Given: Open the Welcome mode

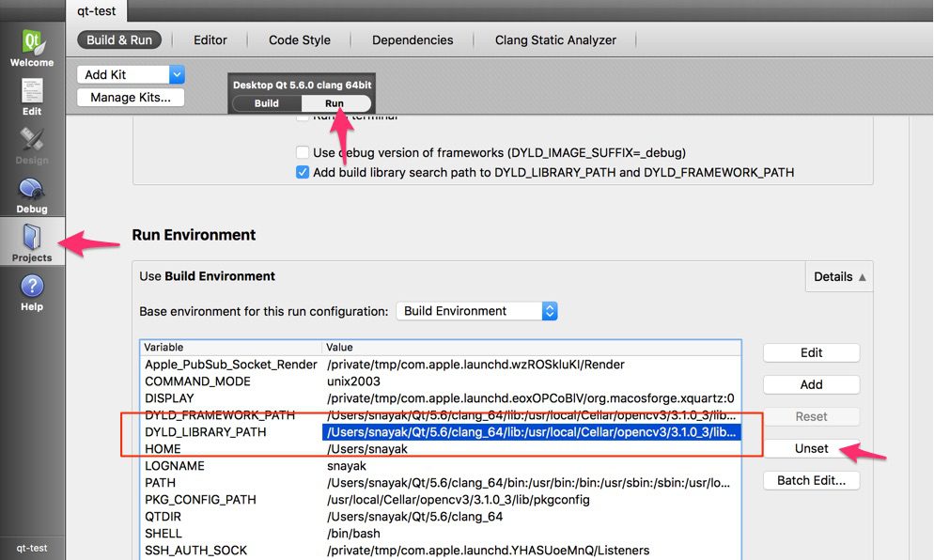Looking at the screenshot, I should (32, 48).
